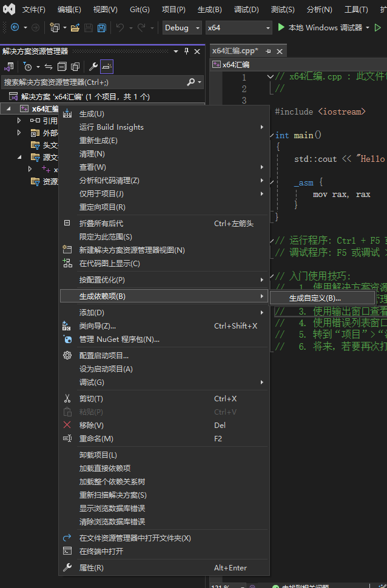Open the Git(G) menu

(x=140, y=9)
